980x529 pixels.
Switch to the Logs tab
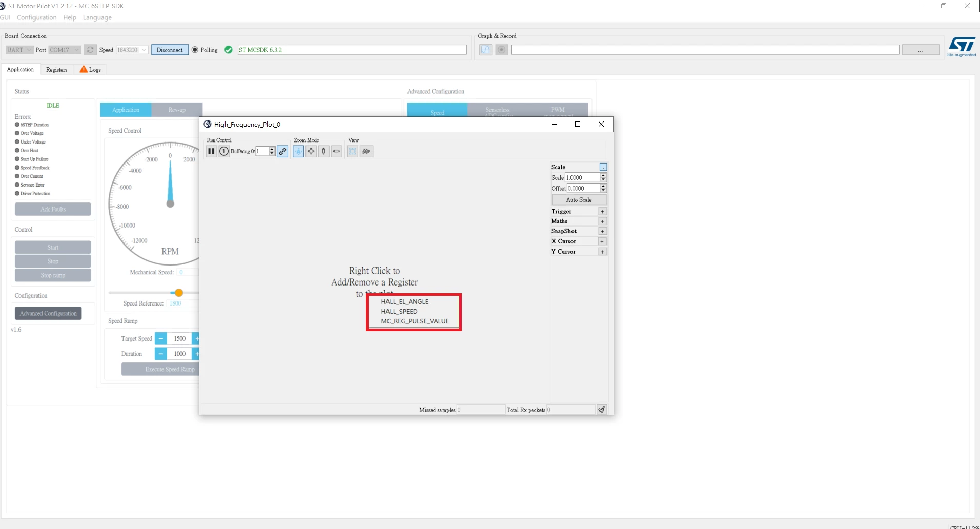click(x=91, y=70)
